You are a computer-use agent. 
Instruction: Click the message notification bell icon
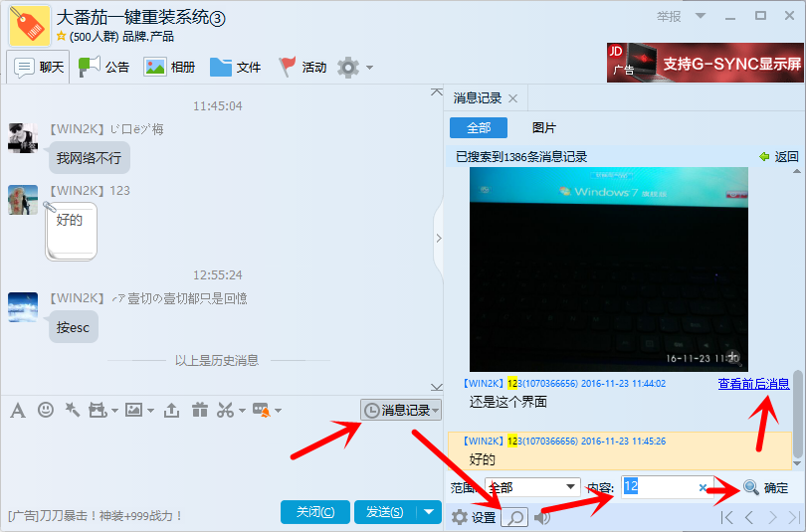click(x=262, y=411)
